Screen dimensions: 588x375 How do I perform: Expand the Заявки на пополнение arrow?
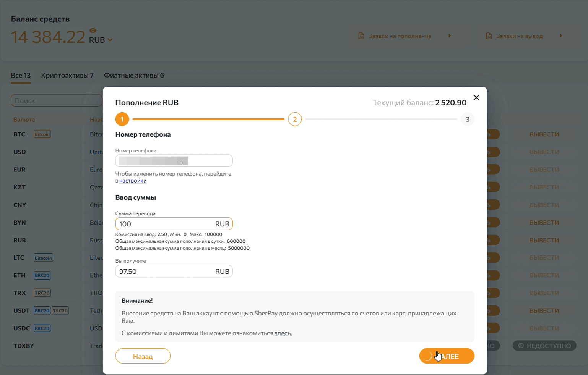(450, 36)
